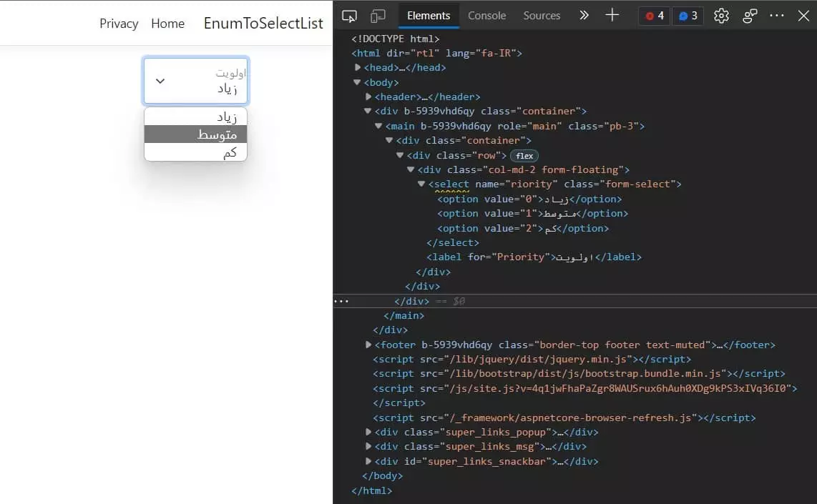
Task: Click the inspect element picker icon
Action: click(x=349, y=16)
